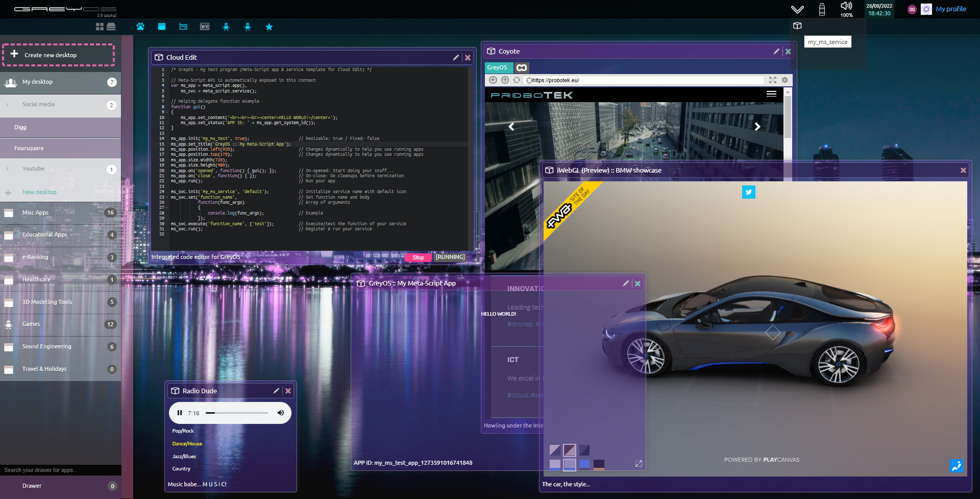Image resolution: width=980 pixels, height=499 pixels.
Task: Expand Misc Apps category
Action: (60, 213)
